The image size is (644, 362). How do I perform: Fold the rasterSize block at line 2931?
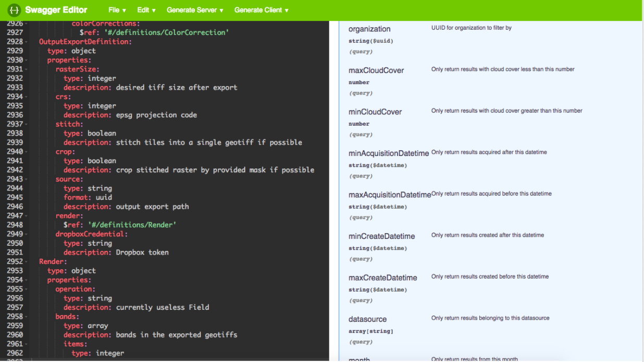(x=26, y=69)
